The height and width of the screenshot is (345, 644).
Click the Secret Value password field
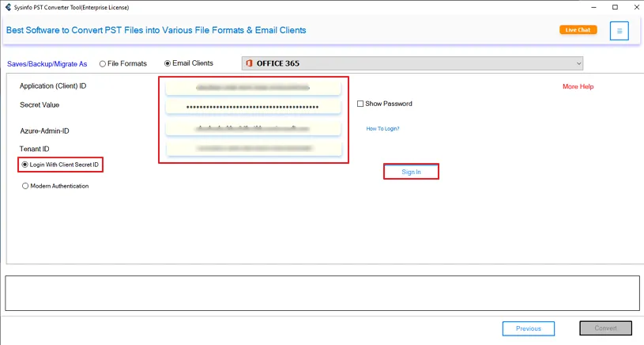(254, 107)
